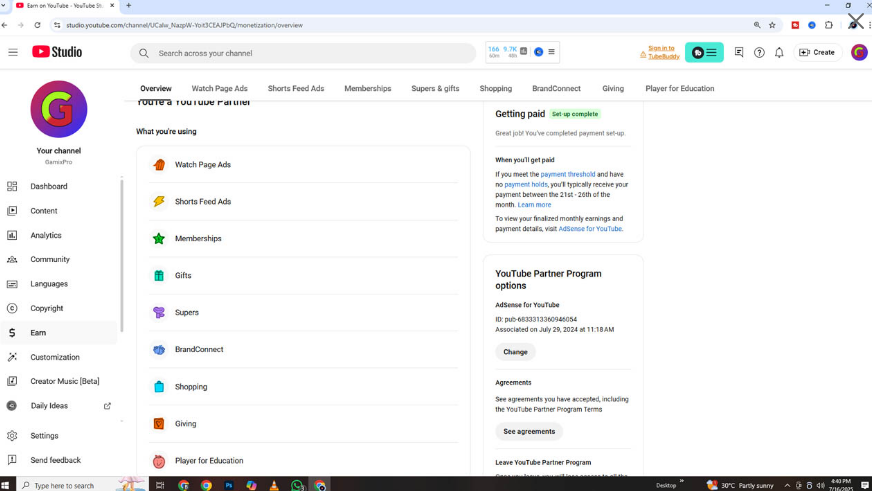Click the Shorts Feed Ads lightning icon
This screenshot has width=872, height=491.
tap(158, 202)
